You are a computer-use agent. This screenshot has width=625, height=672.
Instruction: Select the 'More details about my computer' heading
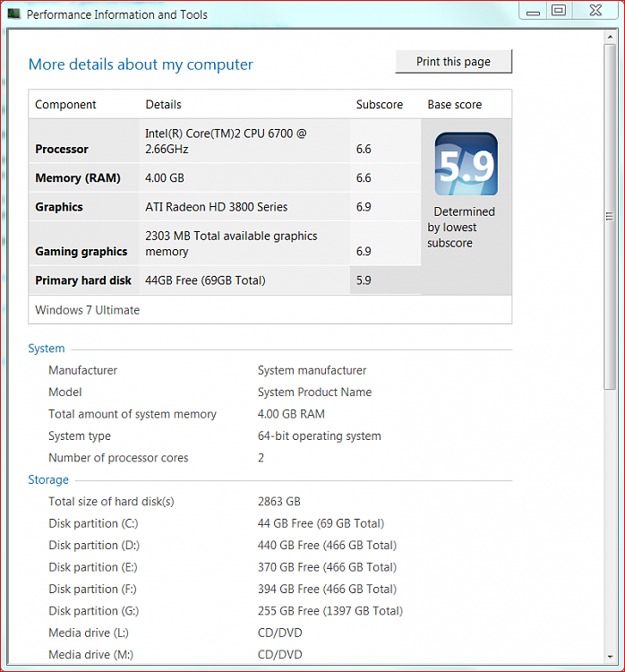(141, 65)
